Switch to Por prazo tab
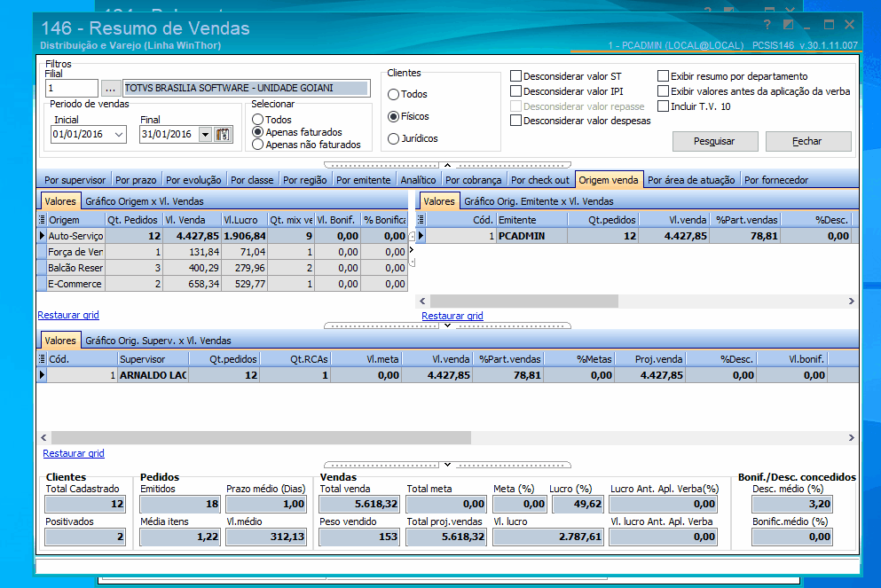The image size is (881, 588). tap(136, 180)
